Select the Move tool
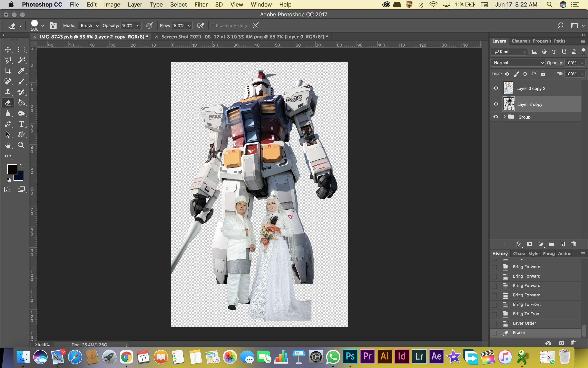This screenshot has height=368, width=588. pos(8,50)
